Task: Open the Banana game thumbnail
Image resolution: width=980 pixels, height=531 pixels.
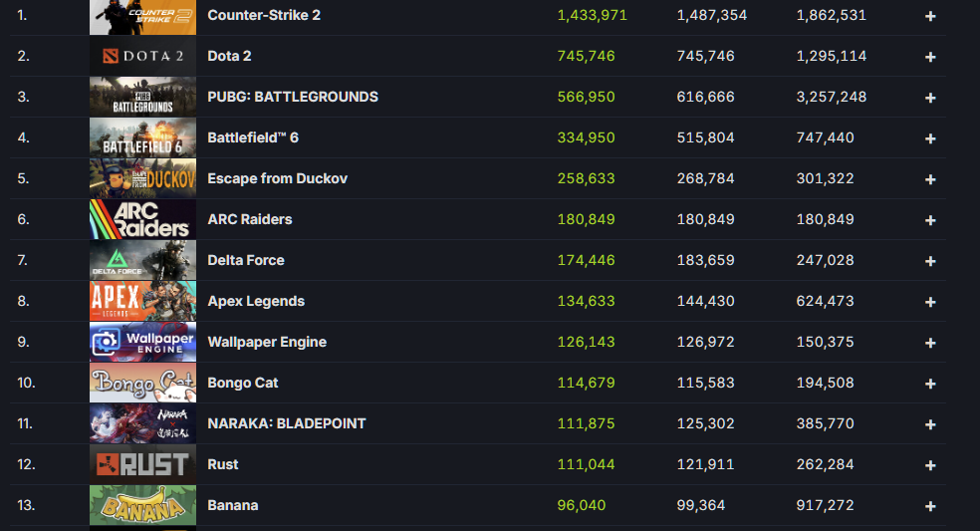Action: pyautogui.click(x=142, y=505)
